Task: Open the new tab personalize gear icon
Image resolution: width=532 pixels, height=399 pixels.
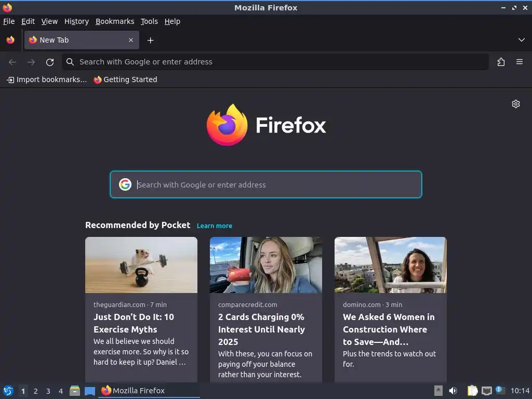Action: tap(516, 104)
